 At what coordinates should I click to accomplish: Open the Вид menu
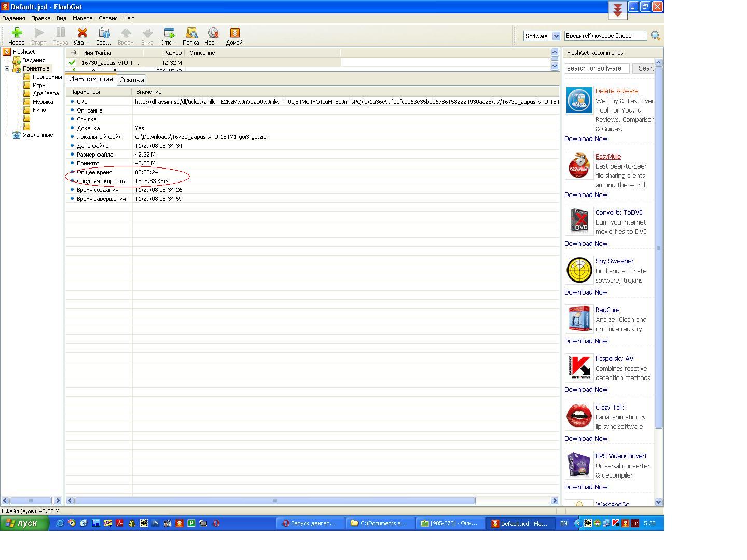(x=61, y=18)
